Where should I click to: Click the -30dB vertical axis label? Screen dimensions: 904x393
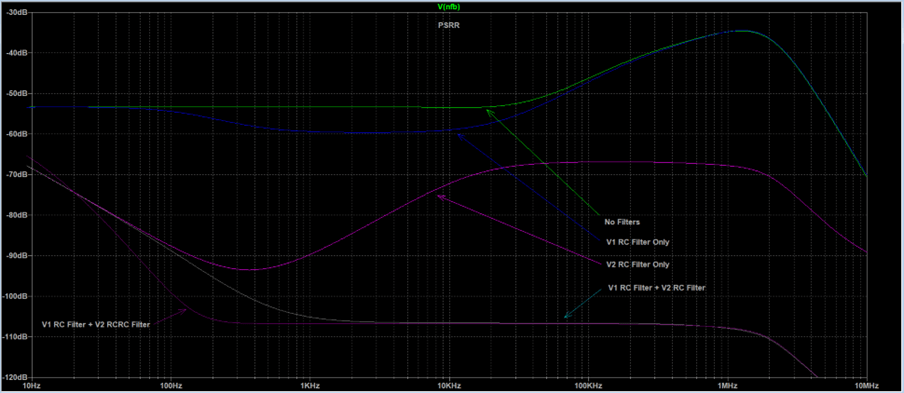click(16, 12)
